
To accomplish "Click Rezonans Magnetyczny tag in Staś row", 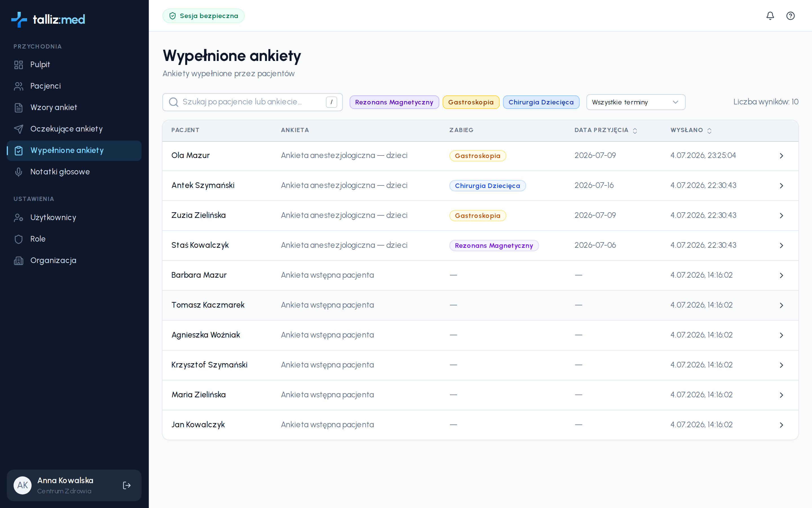I will [494, 246].
